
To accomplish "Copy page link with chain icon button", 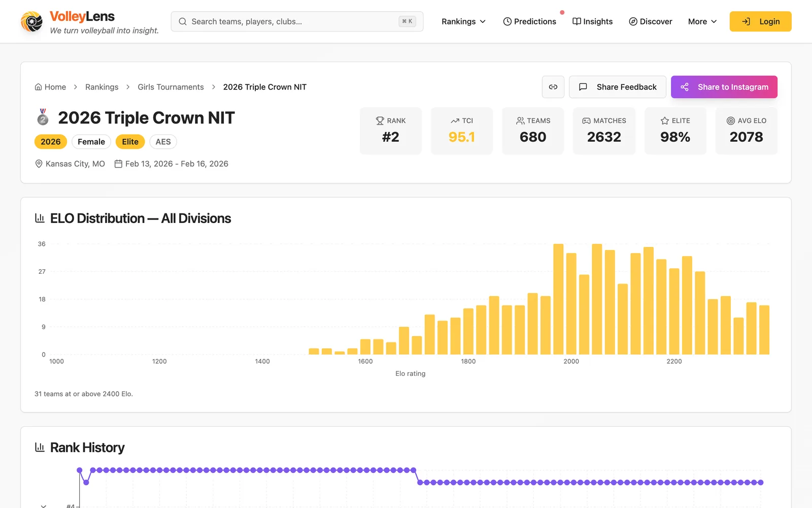I will [x=553, y=87].
